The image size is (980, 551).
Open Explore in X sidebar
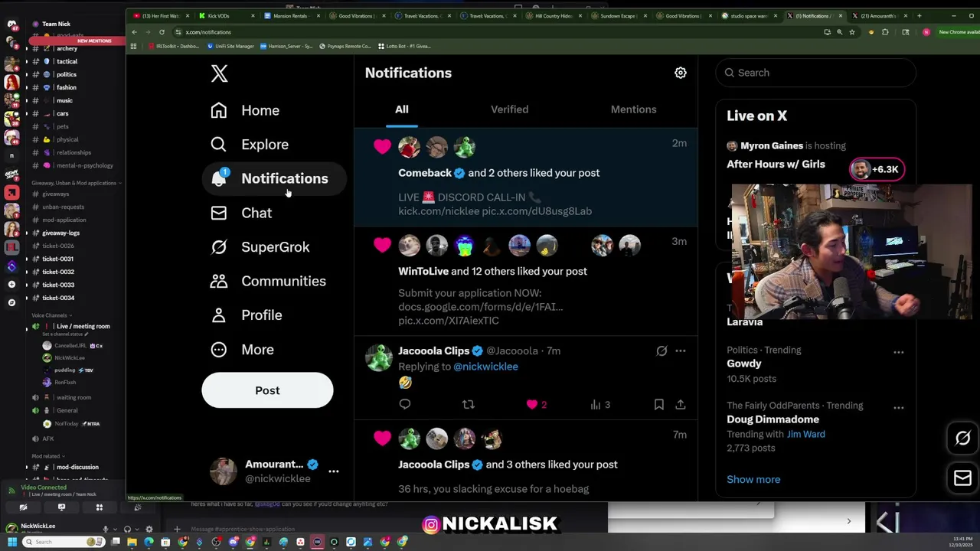pos(250,145)
